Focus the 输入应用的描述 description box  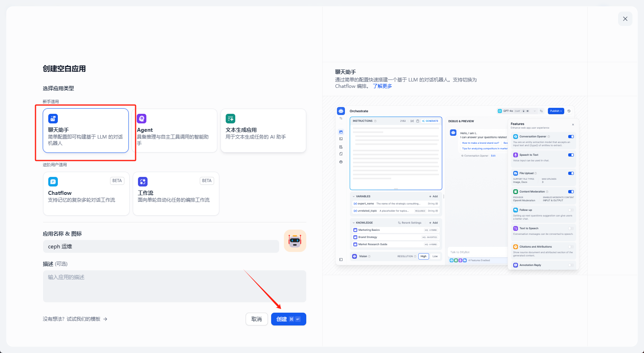(175, 286)
